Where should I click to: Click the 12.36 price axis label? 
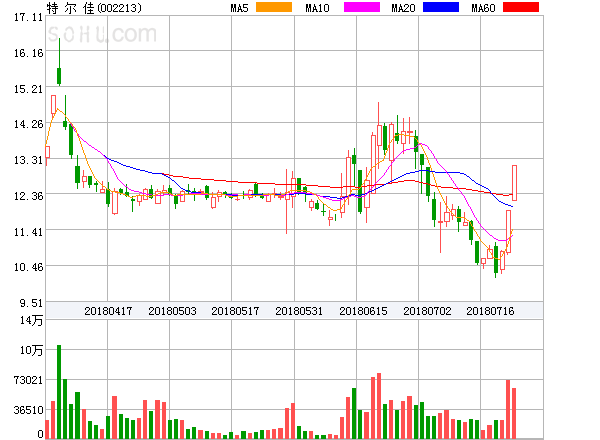click(x=28, y=196)
